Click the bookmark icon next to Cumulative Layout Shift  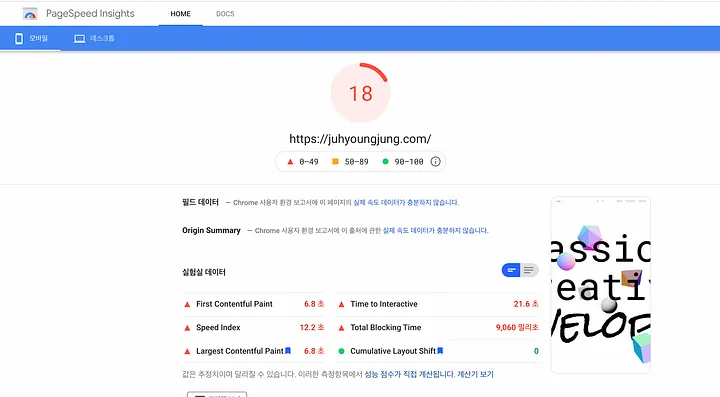pyautogui.click(x=440, y=351)
